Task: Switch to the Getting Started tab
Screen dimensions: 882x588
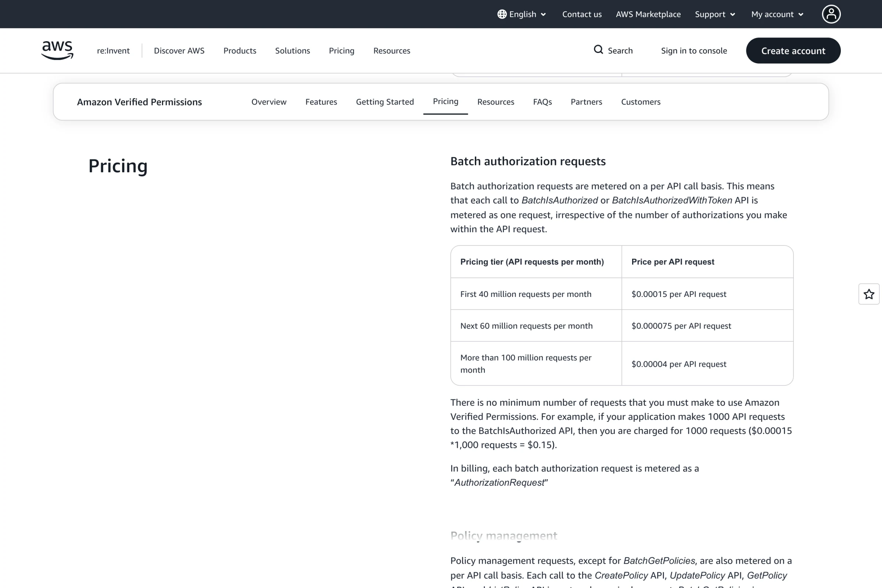Action: pos(385,102)
